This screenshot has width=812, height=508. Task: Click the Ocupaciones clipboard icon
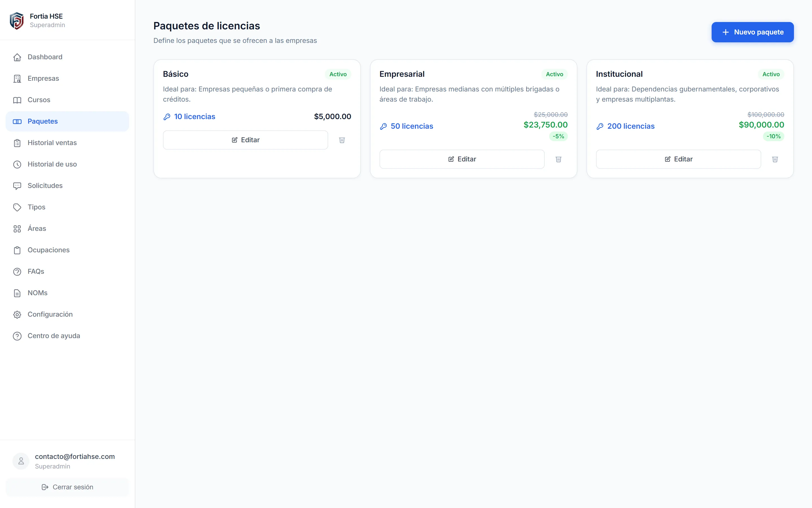[x=17, y=250]
